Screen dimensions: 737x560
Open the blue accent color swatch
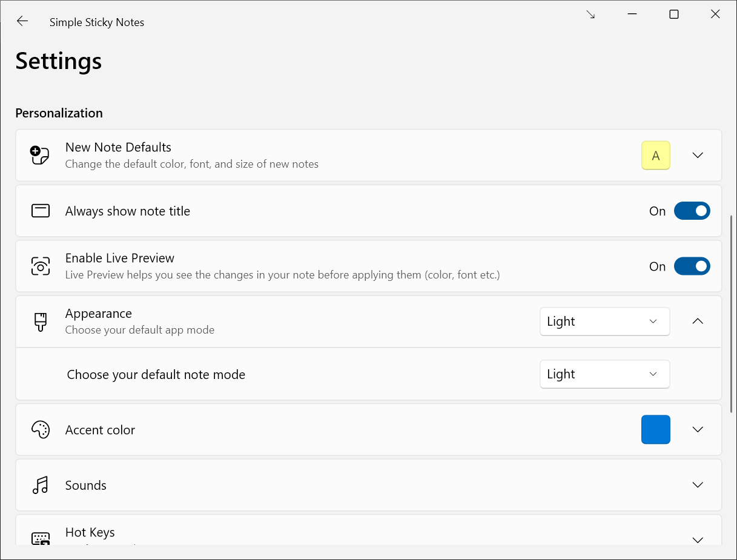656,429
